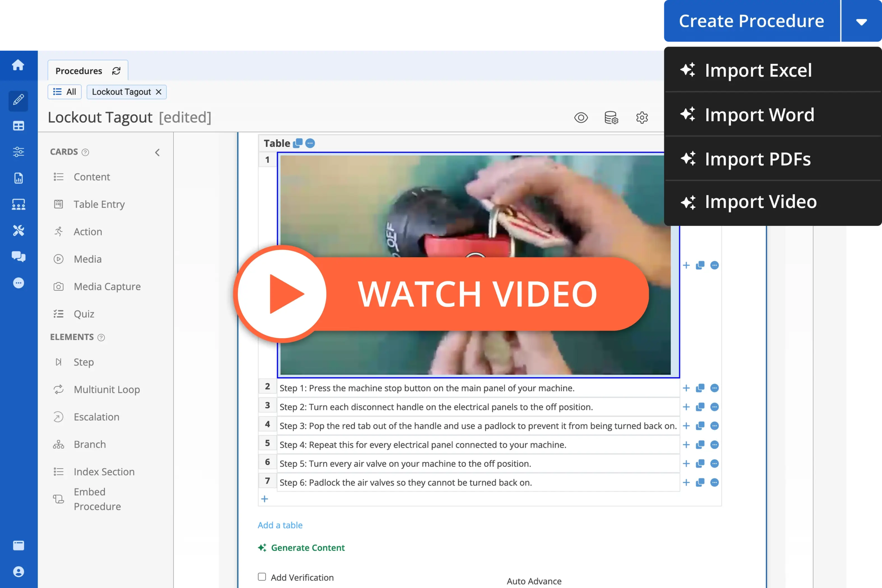Copy the Table using duplicate icon
The height and width of the screenshot is (588, 882).
point(298,143)
